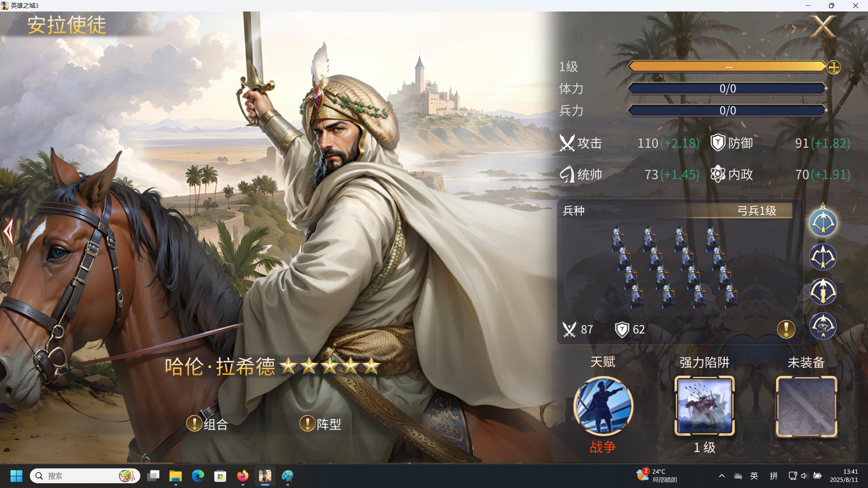Click the OneDrive cloud tray icon
The image size is (868, 488).
pos(738,476)
